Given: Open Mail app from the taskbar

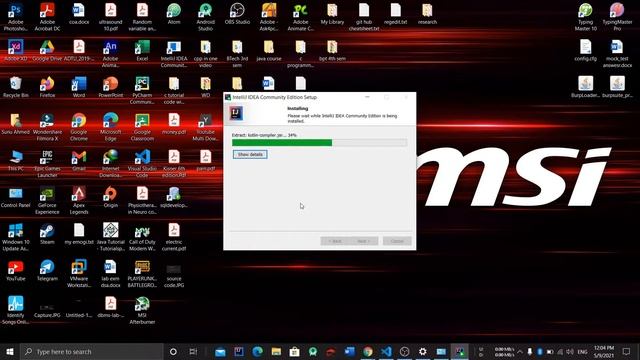Looking at the screenshot, I should [x=220, y=351].
